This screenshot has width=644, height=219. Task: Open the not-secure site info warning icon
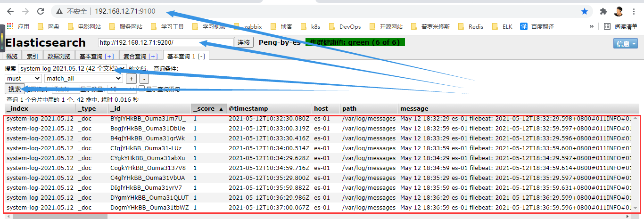pyautogui.click(x=59, y=11)
